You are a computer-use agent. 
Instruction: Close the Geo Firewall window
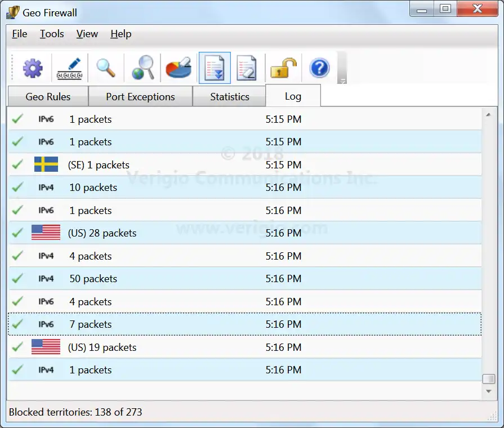[478, 9]
